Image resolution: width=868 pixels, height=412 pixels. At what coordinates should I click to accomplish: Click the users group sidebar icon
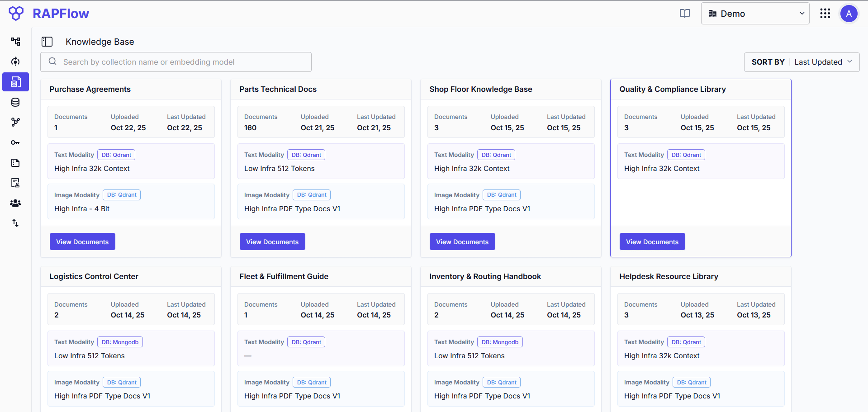tap(15, 203)
